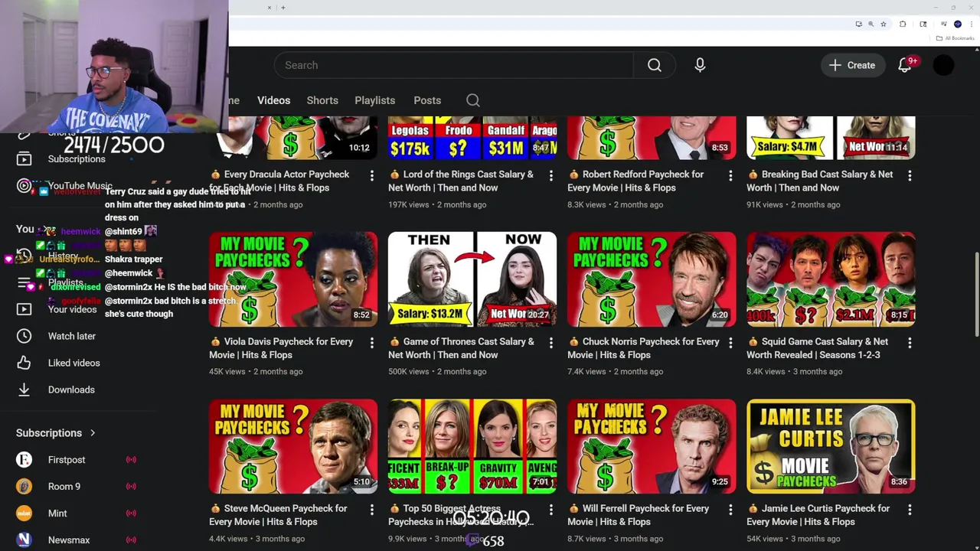The image size is (980, 551).
Task: Click the Mint live indicator icon
Action: coord(131,514)
